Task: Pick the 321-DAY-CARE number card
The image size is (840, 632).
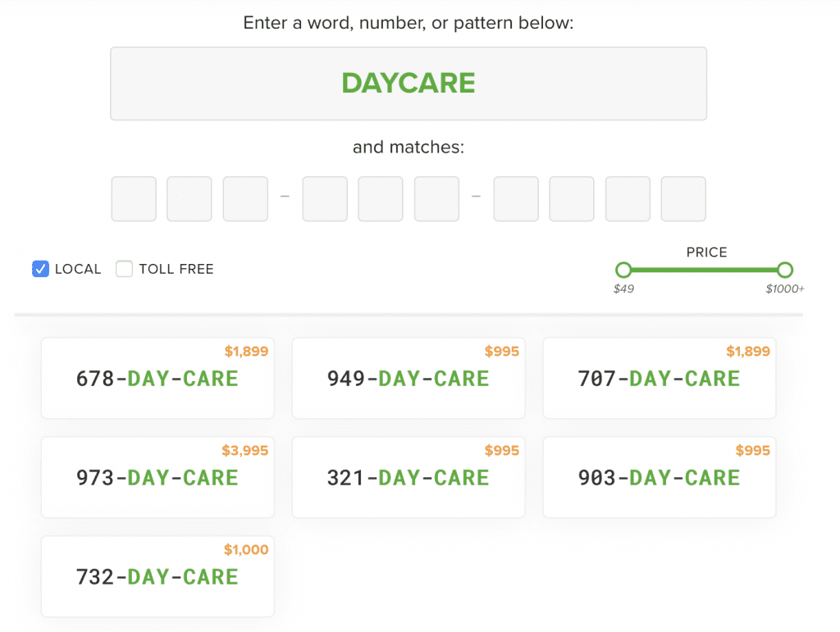Action: click(409, 477)
